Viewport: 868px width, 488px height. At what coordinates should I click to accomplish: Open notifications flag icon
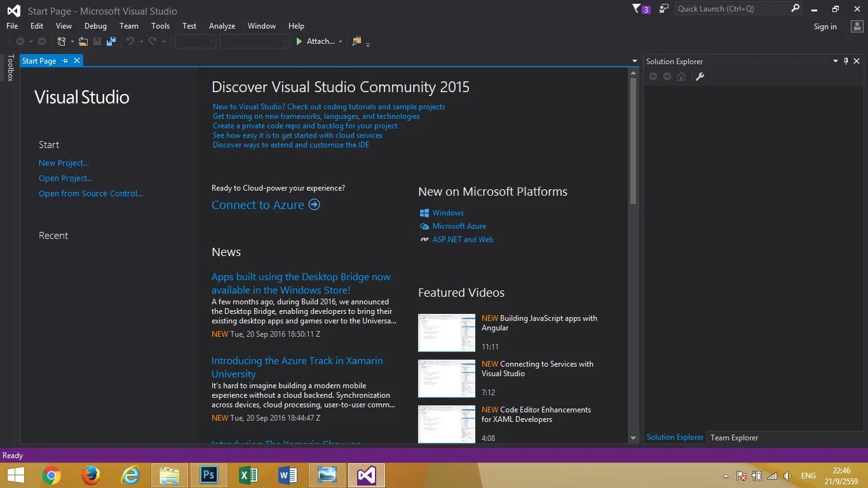pyautogui.click(x=637, y=9)
